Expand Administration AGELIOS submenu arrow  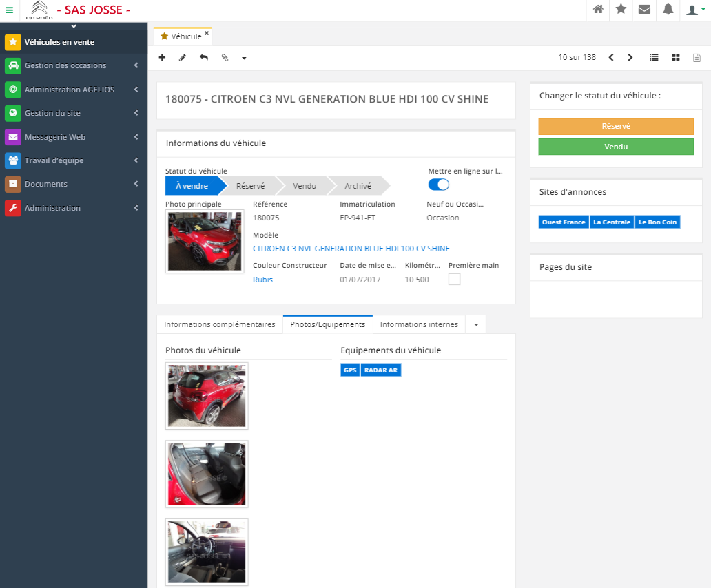click(x=136, y=90)
